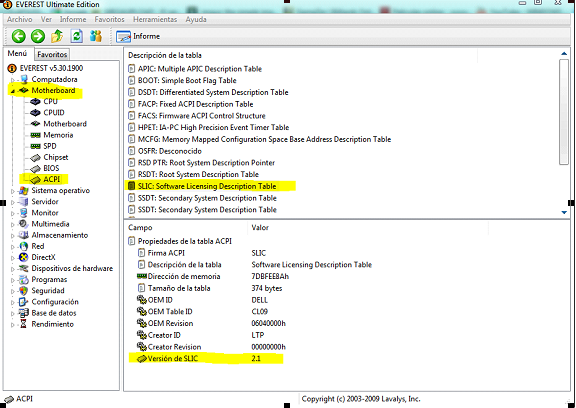
Task: Click the Up level folder toolbar icon
Action: (x=57, y=36)
